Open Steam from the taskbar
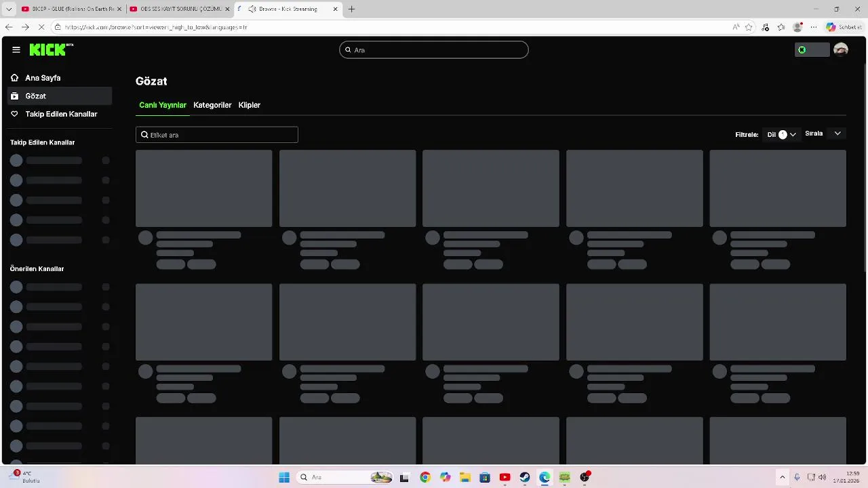 (524, 477)
